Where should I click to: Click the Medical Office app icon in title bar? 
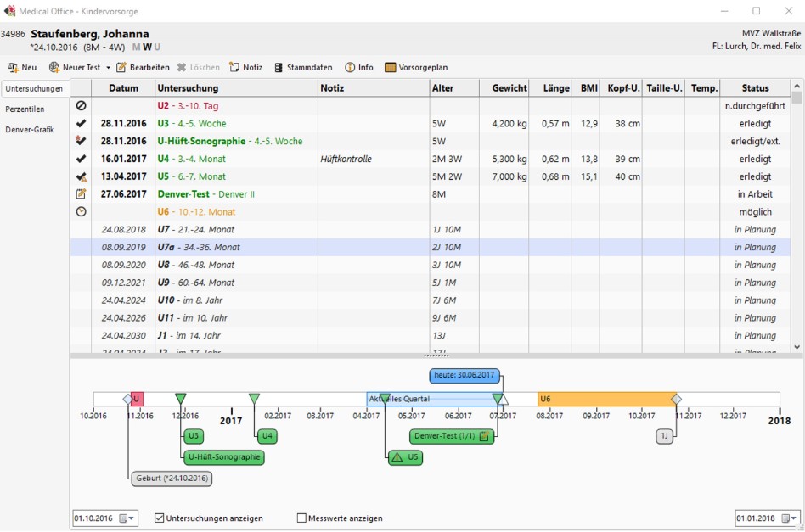click(x=9, y=11)
